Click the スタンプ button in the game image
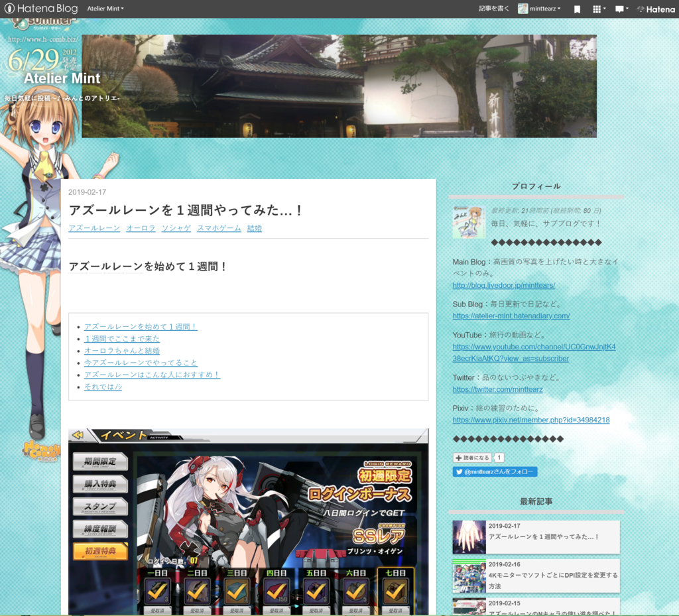 coord(100,507)
